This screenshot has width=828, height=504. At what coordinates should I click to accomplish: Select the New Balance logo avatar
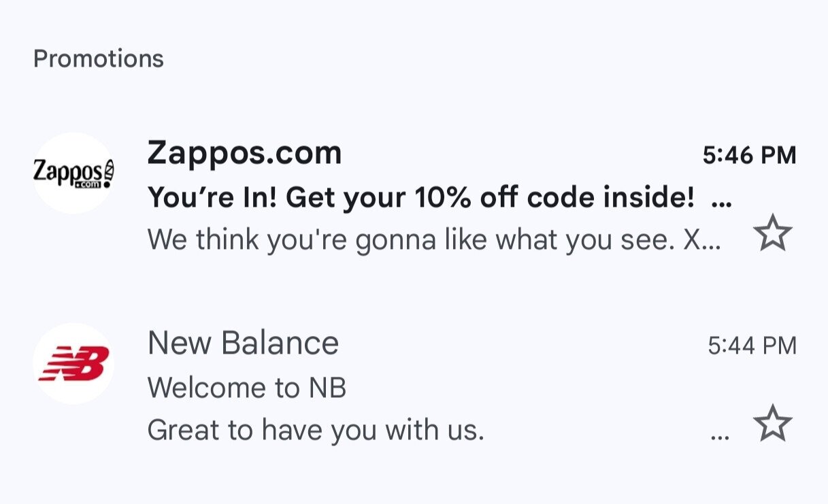pyautogui.click(x=73, y=363)
